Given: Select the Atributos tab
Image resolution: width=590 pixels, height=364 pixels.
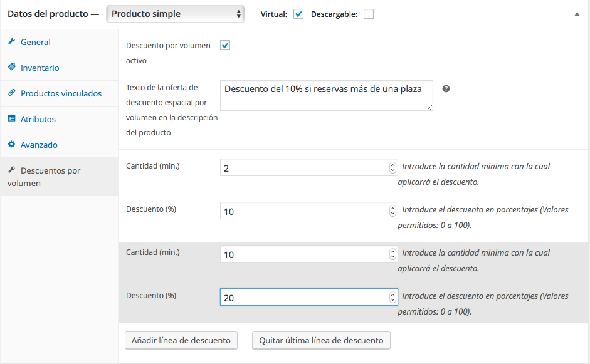Looking at the screenshot, I should click(x=60, y=119).
